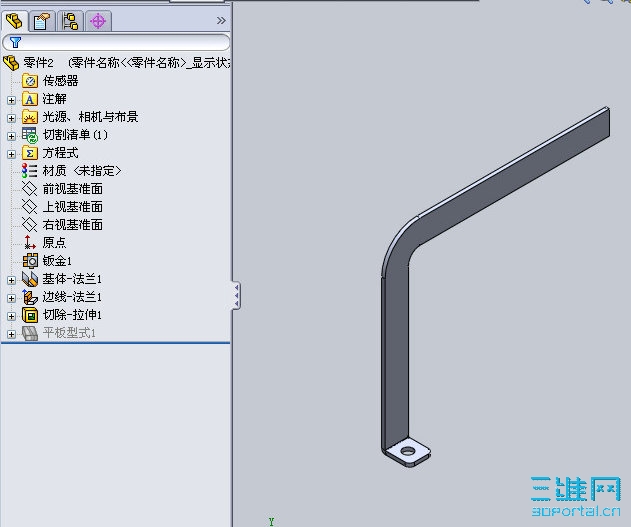Select the 传感器 folder icon

click(x=30, y=81)
